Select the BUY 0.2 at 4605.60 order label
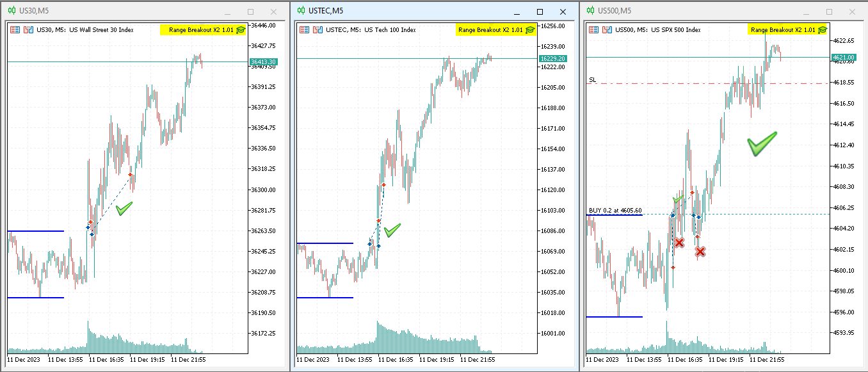 tap(615, 210)
